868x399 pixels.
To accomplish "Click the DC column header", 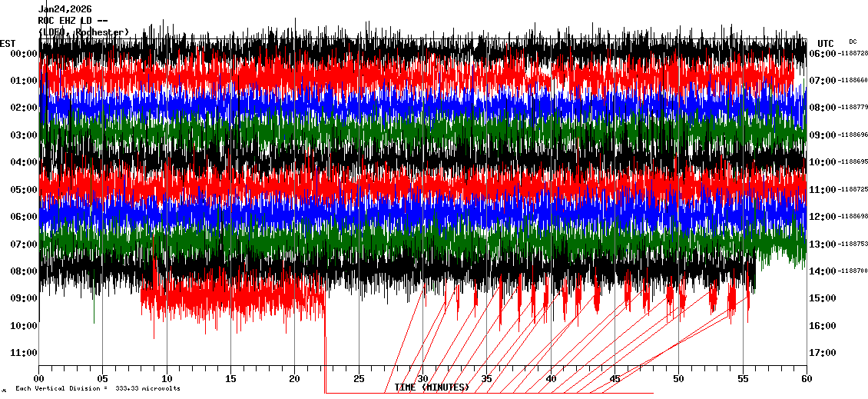I will click(853, 42).
